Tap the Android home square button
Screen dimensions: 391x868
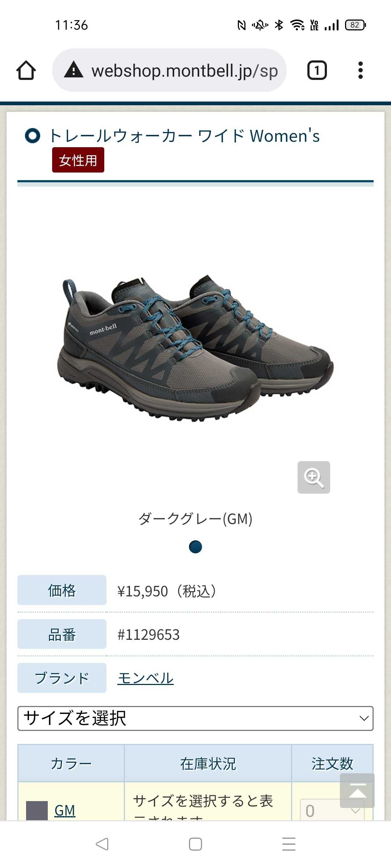pos(195,844)
